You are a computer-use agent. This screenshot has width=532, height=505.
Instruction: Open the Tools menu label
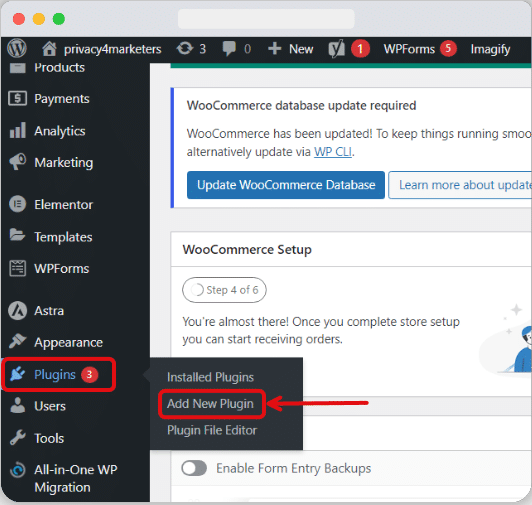pyautogui.click(x=49, y=438)
